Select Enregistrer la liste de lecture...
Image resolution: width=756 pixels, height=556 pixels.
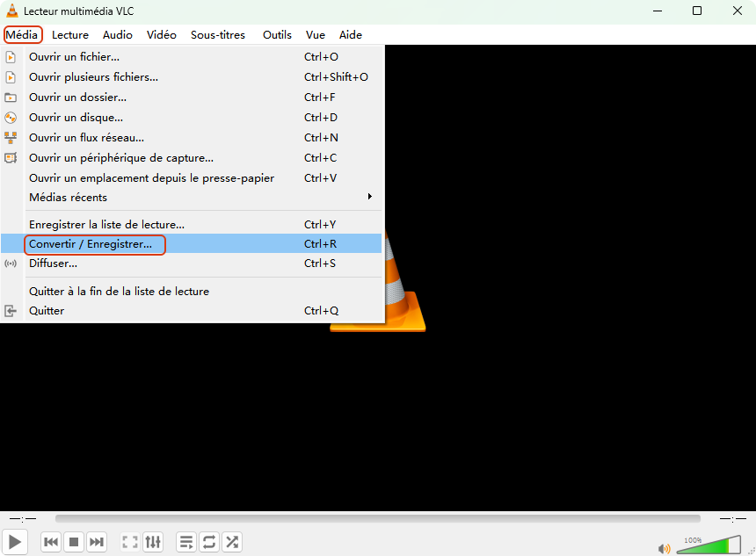tap(191, 225)
